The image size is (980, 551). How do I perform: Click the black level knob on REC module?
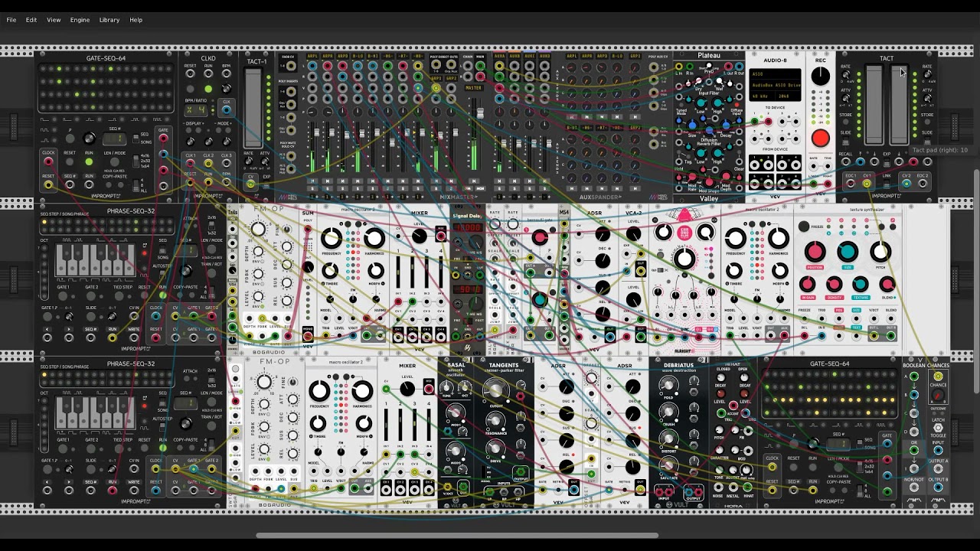820,77
